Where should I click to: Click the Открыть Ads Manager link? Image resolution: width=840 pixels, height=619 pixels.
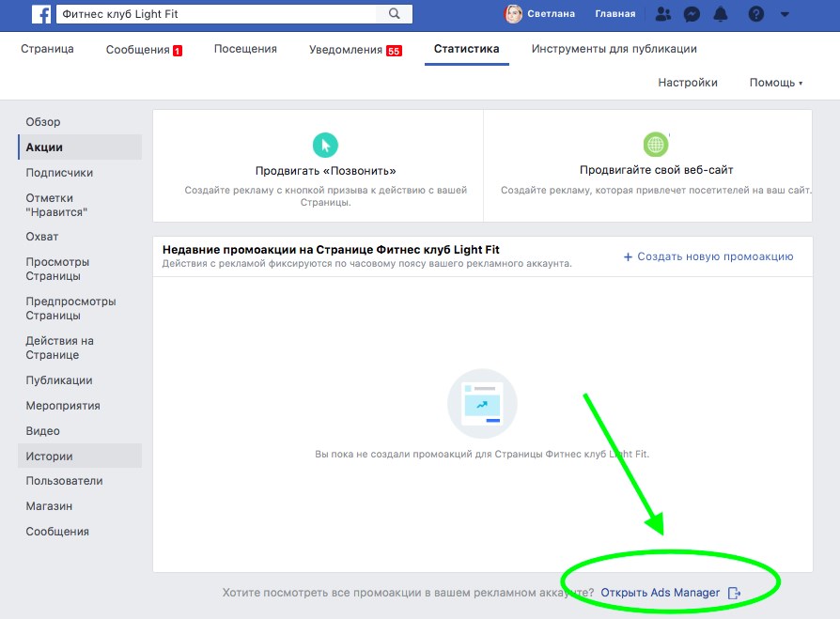(660, 593)
